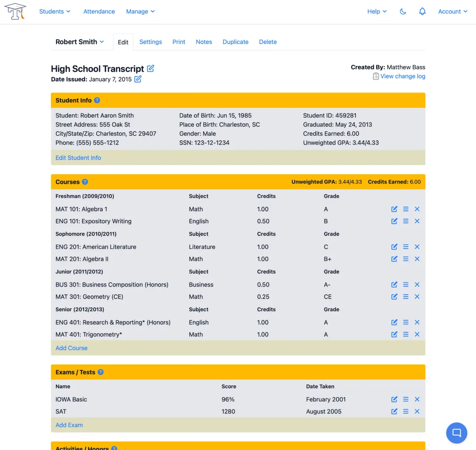
Task: Delete MAT 101: Algebra 1 course
Action: click(417, 209)
